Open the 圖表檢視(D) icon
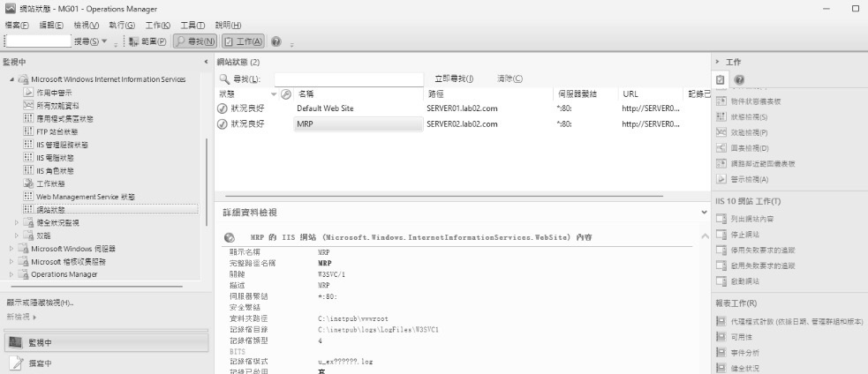 (x=721, y=147)
